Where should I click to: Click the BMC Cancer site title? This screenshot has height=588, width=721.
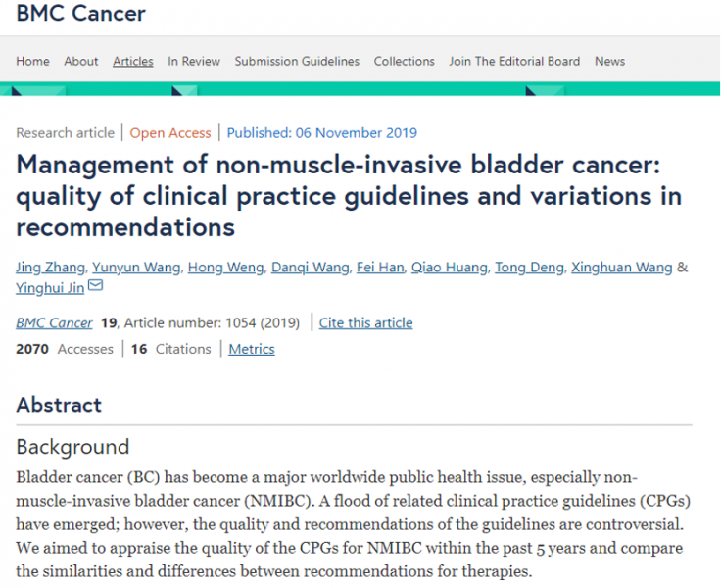[x=81, y=14]
